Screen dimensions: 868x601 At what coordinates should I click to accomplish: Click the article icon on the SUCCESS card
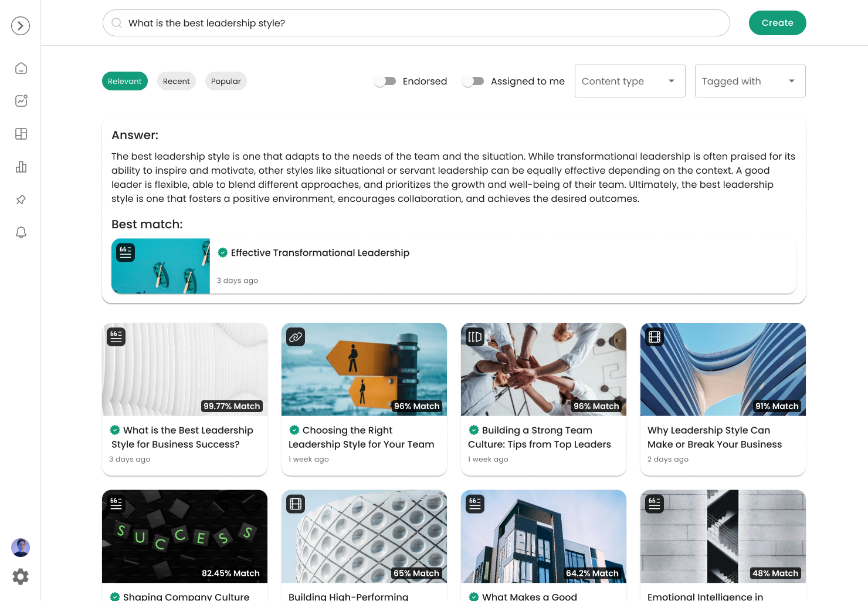click(116, 504)
